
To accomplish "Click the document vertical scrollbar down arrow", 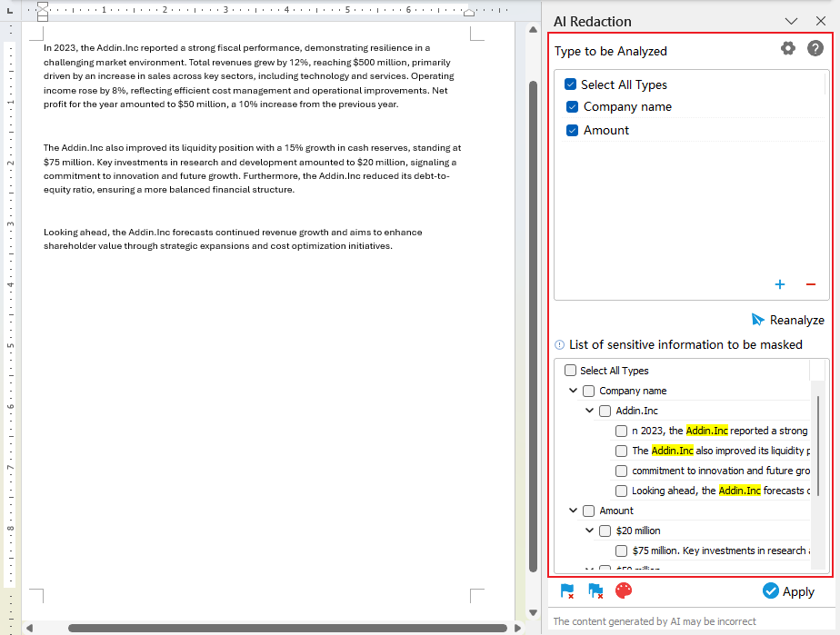I will click(x=533, y=612).
